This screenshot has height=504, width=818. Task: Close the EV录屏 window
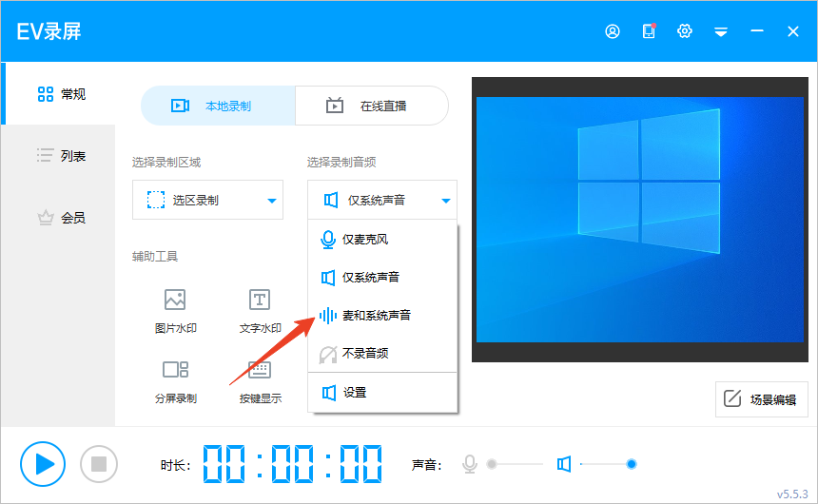pyautogui.click(x=793, y=31)
